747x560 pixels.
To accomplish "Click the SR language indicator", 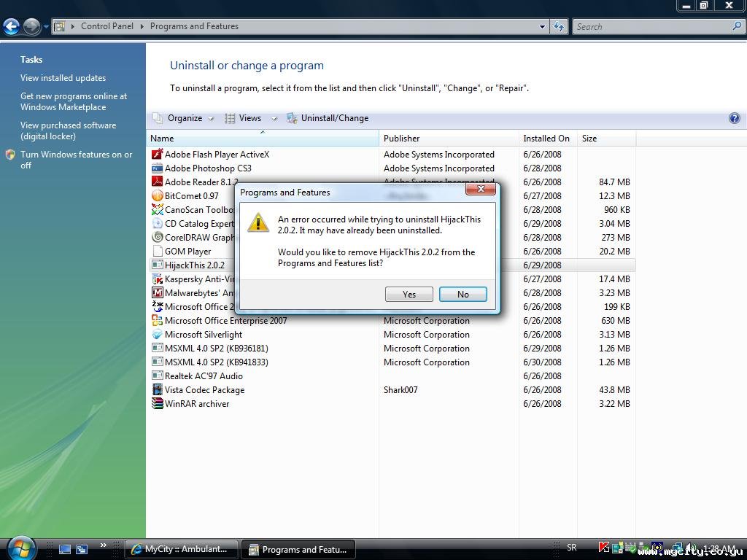I will (572, 548).
